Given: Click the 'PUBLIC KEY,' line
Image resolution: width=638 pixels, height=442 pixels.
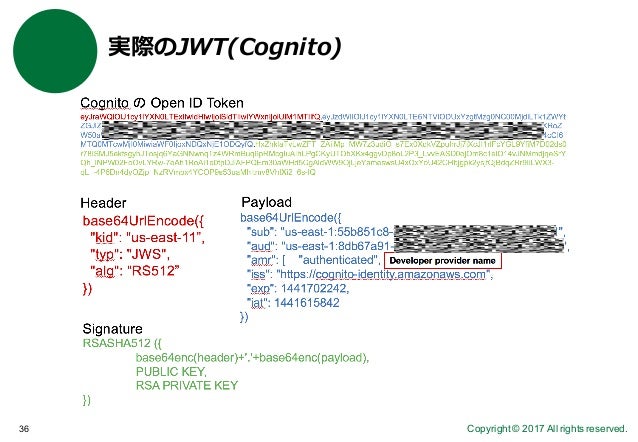Looking at the screenshot, I should pyautogui.click(x=171, y=372).
